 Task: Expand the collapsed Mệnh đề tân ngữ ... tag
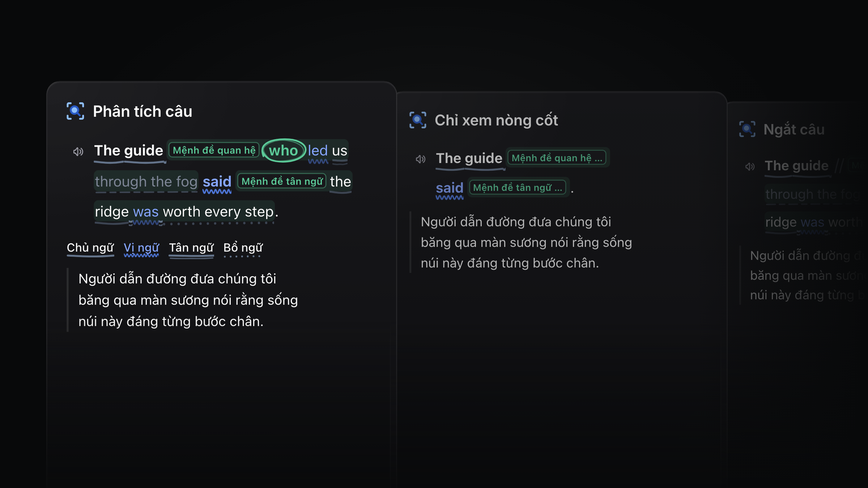[x=518, y=188]
